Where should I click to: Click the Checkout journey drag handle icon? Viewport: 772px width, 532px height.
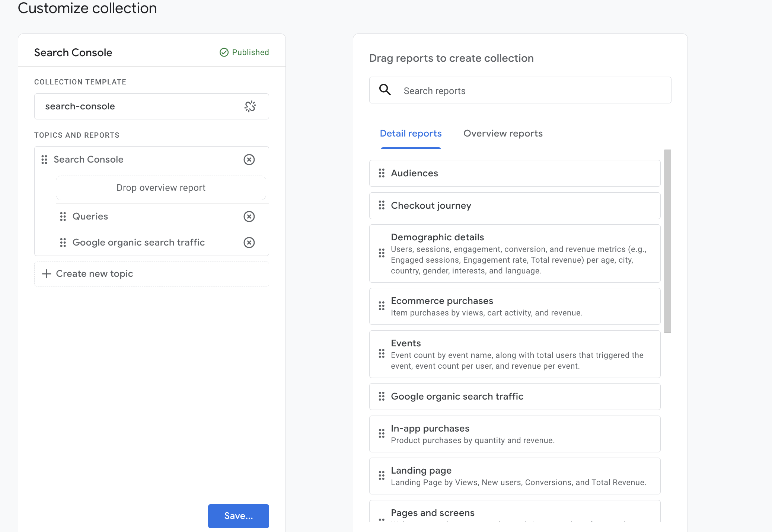382,205
